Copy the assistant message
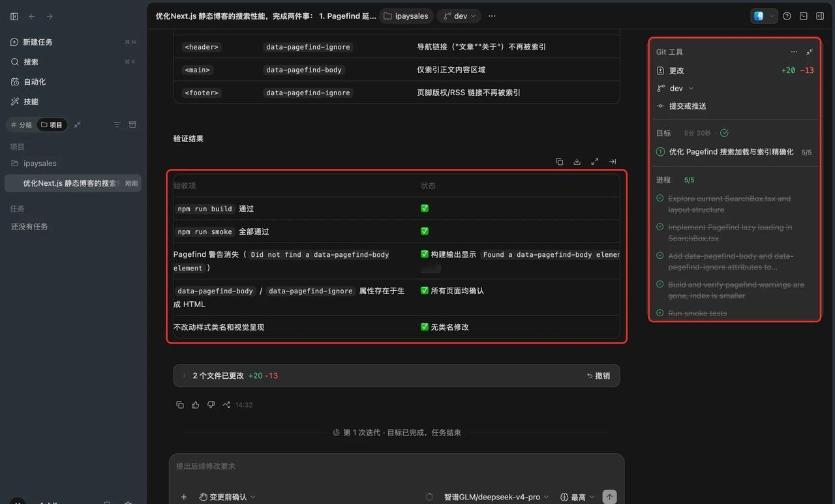The image size is (835, 504). [180, 405]
